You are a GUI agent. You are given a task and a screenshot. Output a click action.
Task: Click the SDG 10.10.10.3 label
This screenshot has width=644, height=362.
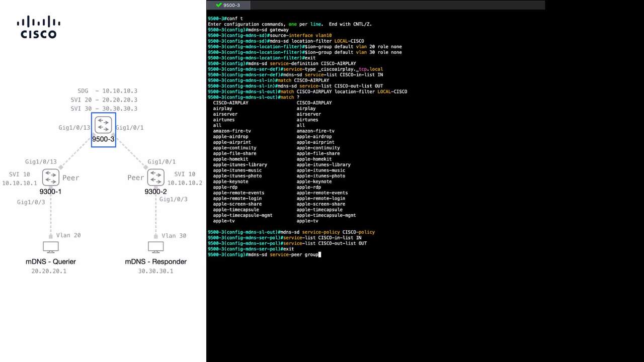coord(107,91)
